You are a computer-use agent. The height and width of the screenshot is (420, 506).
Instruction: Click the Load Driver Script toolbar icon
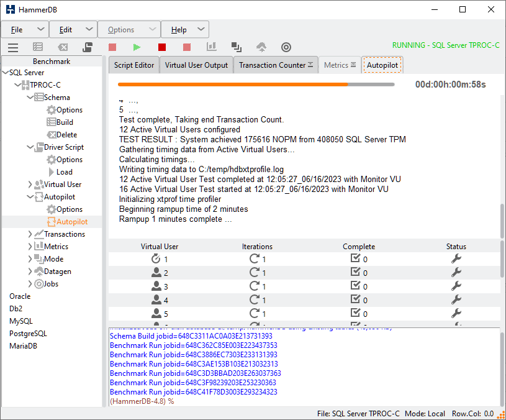(x=88, y=47)
